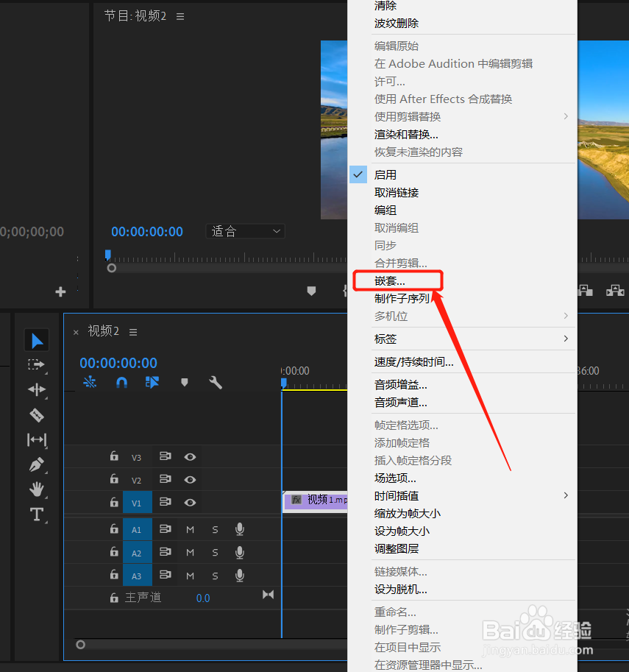Lock the V3 track
Image resolution: width=629 pixels, height=672 pixels.
(x=114, y=456)
